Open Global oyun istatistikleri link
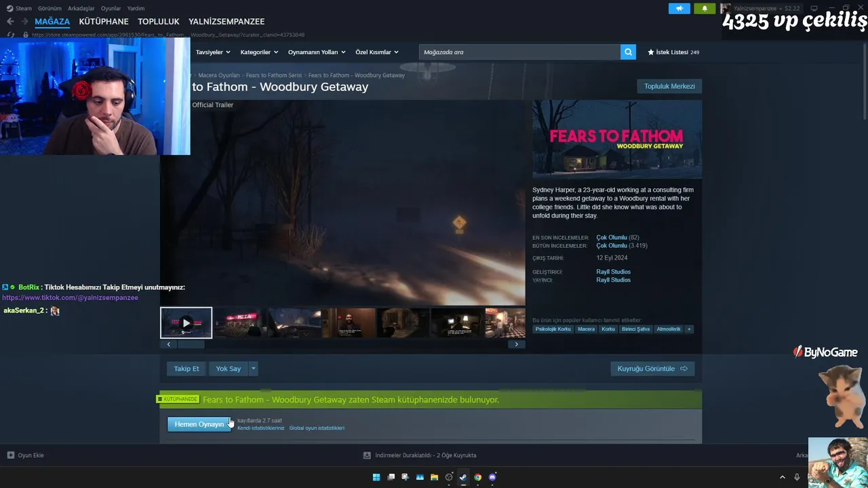The width and height of the screenshot is (868, 488). point(317,428)
